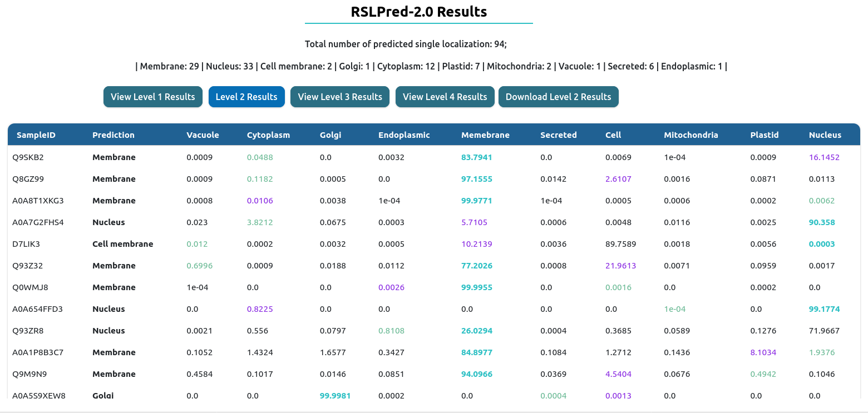868x413 pixels.
Task: Click View Level 1 Results button
Action: coord(152,97)
